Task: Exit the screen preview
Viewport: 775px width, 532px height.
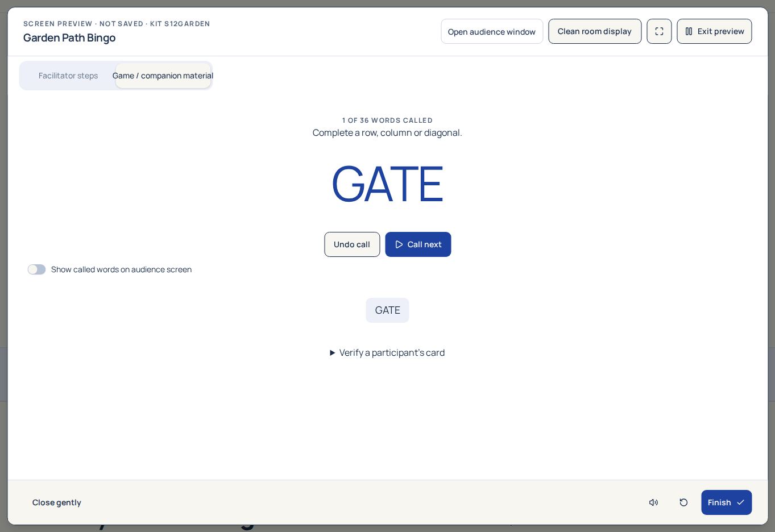Action: pos(714,31)
